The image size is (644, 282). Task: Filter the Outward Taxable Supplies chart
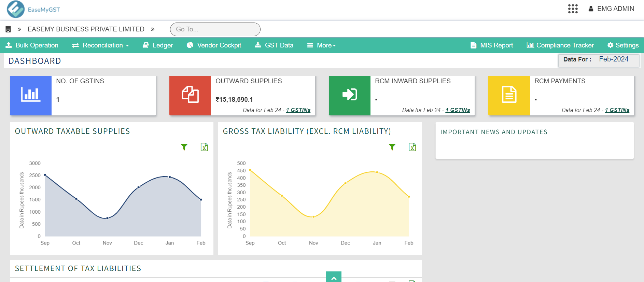coord(184,147)
